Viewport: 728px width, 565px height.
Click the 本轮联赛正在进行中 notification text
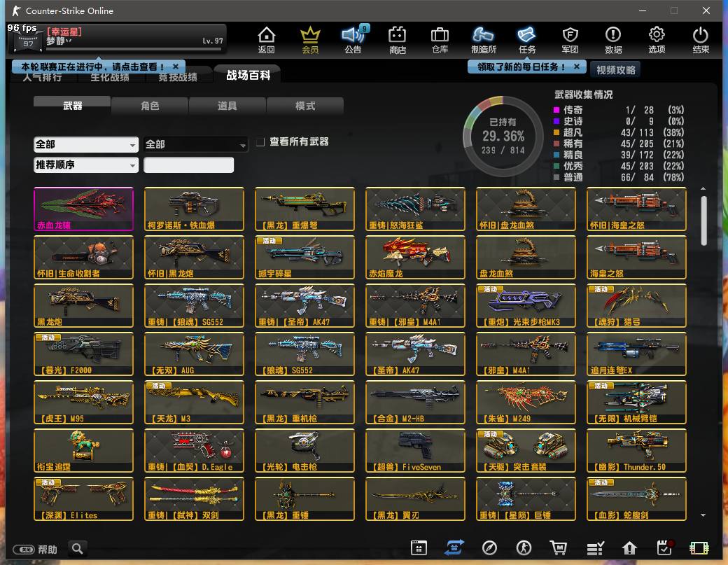pos(92,67)
